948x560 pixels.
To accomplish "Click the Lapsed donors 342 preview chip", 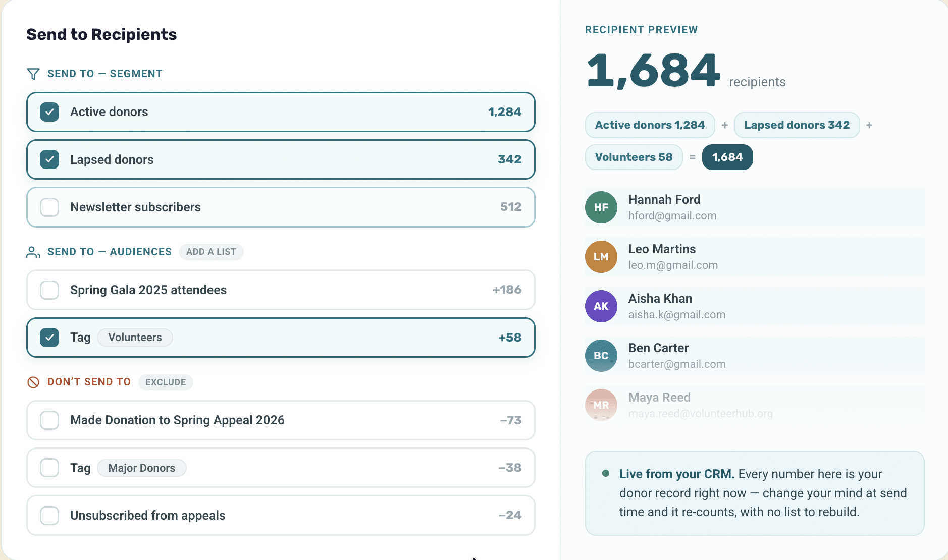I will pos(797,125).
